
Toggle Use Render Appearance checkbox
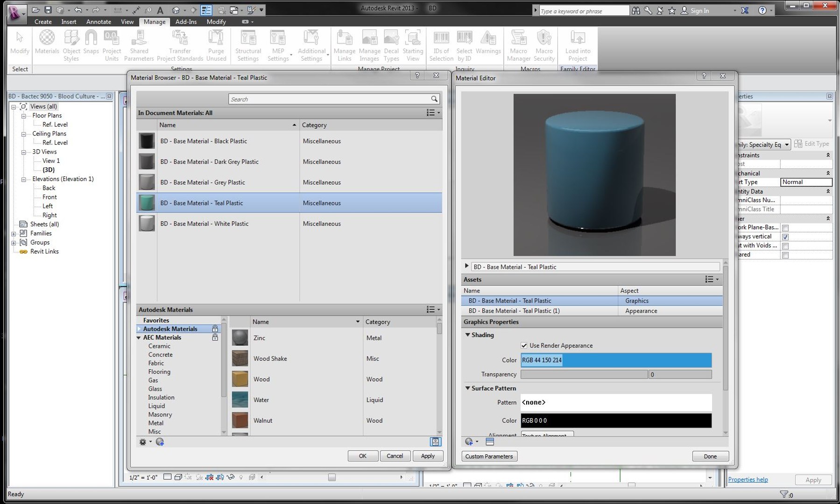tap(524, 345)
